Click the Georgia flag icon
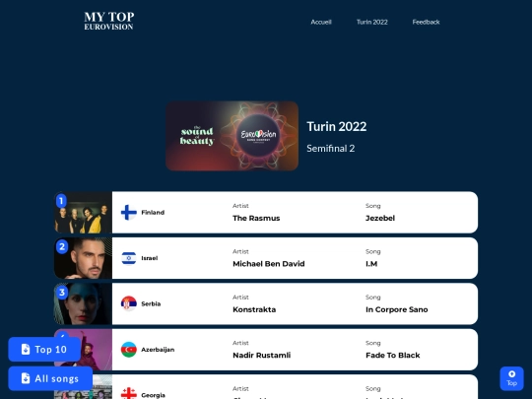Screen dimensions: 532x399 [129, 393]
